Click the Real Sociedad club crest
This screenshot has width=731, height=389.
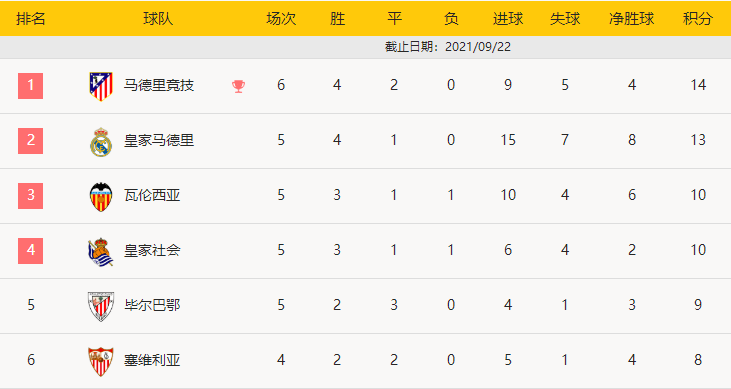[101, 251]
